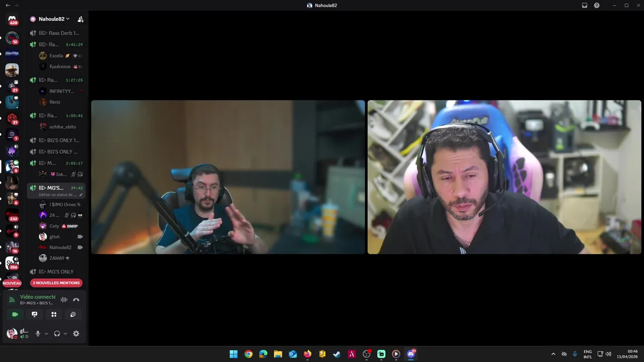644x362 pixels.
Task: Open File Explorer from the taskbar
Action: (x=278, y=354)
